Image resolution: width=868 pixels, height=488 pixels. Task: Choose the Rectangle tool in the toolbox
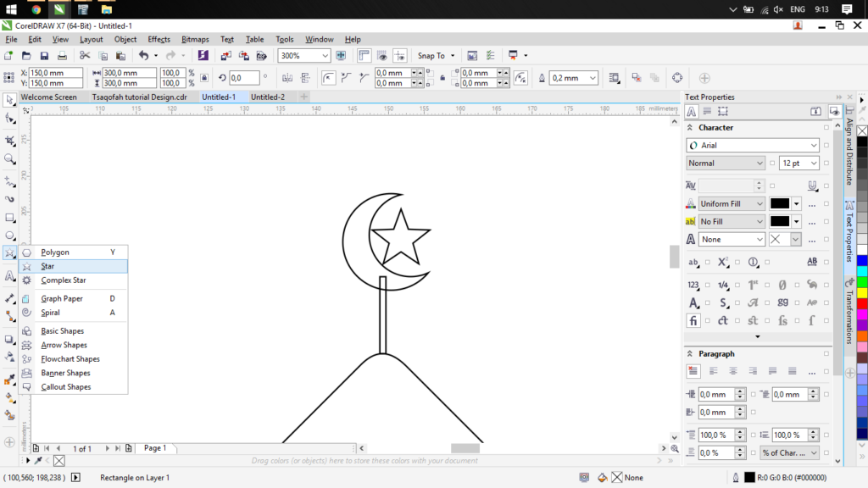pos(9,218)
